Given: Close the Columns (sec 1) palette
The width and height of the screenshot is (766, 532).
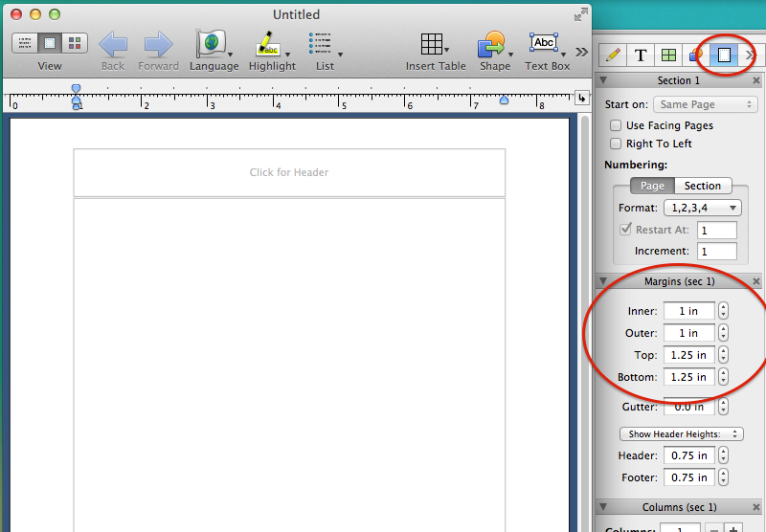Looking at the screenshot, I should coord(756,507).
